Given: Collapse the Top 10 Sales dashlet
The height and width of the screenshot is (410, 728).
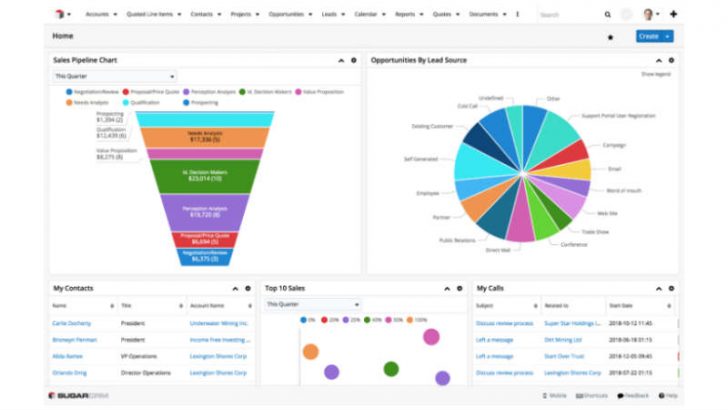Looking at the screenshot, I should click(x=447, y=288).
